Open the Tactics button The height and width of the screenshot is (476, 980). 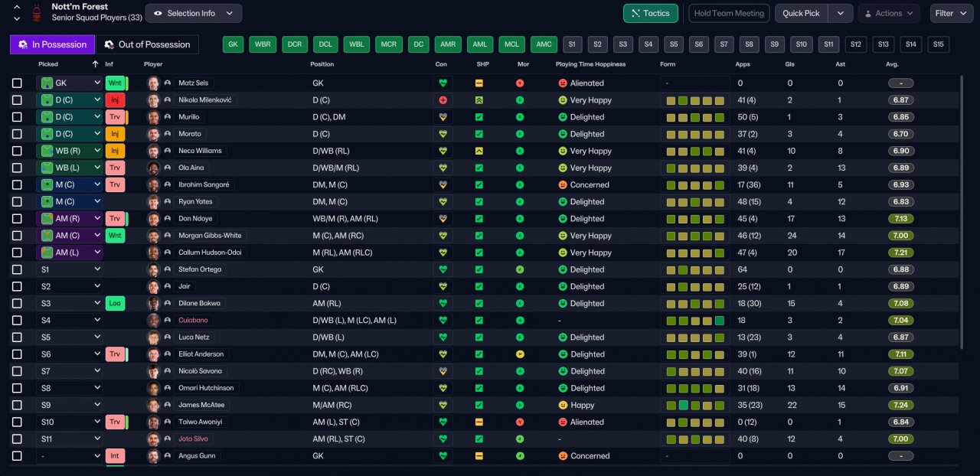[651, 13]
